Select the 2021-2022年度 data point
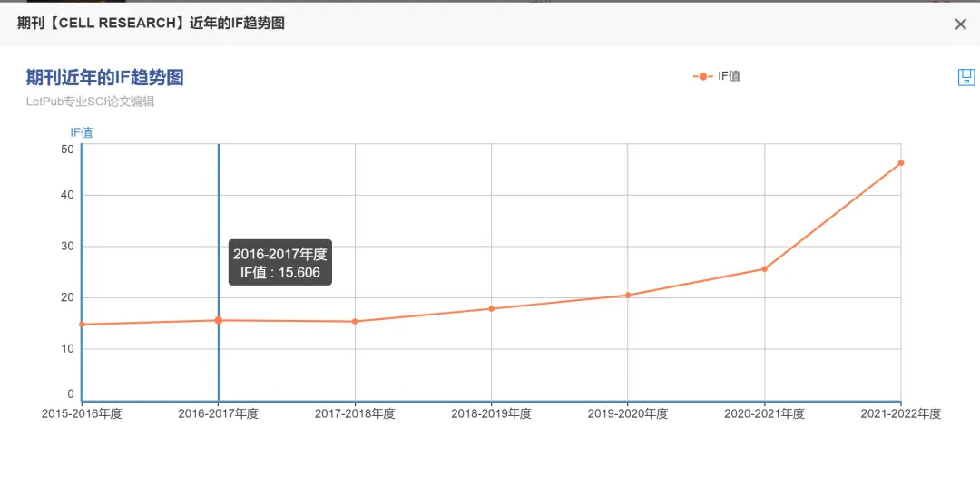 point(901,163)
